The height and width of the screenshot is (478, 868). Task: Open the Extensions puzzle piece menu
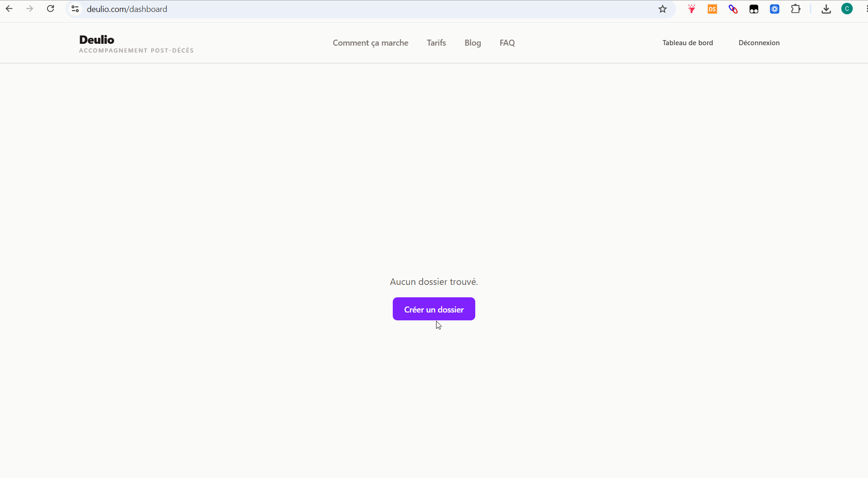pos(796,9)
